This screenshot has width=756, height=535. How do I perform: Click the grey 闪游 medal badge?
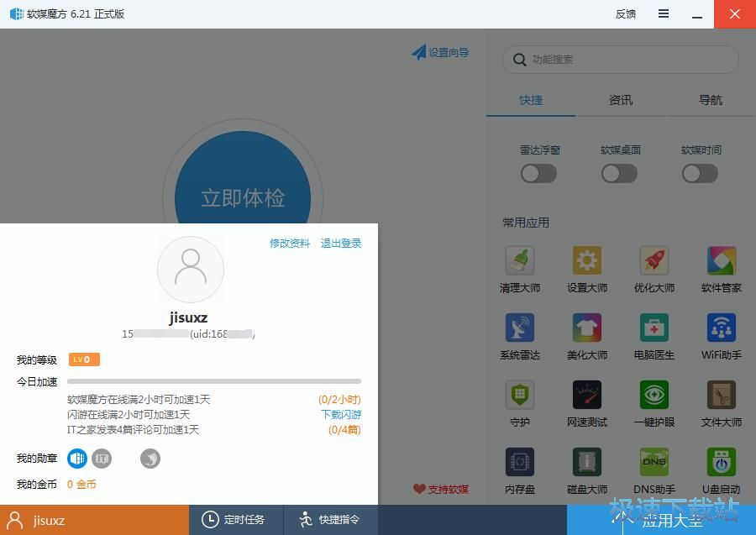[150, 459]
